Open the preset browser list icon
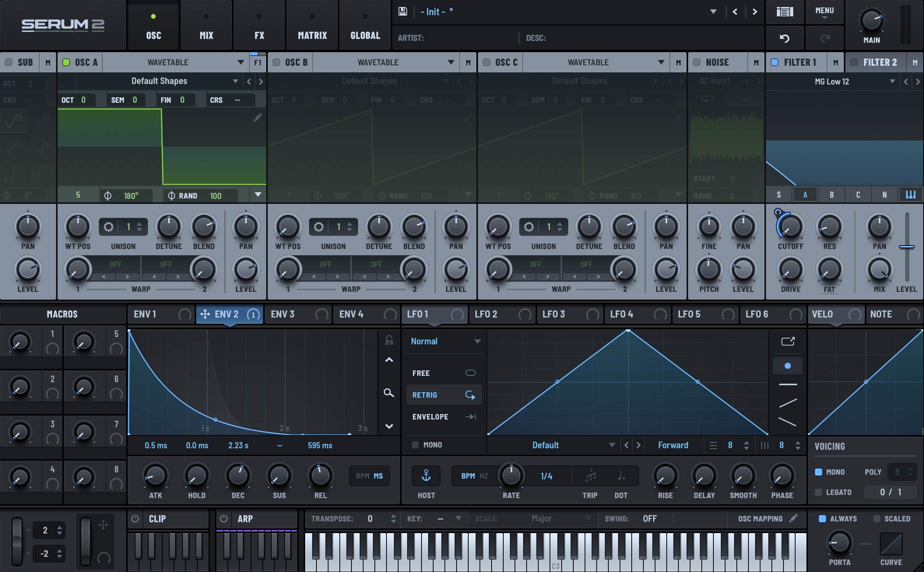924x572 pixels. [785, 12]
